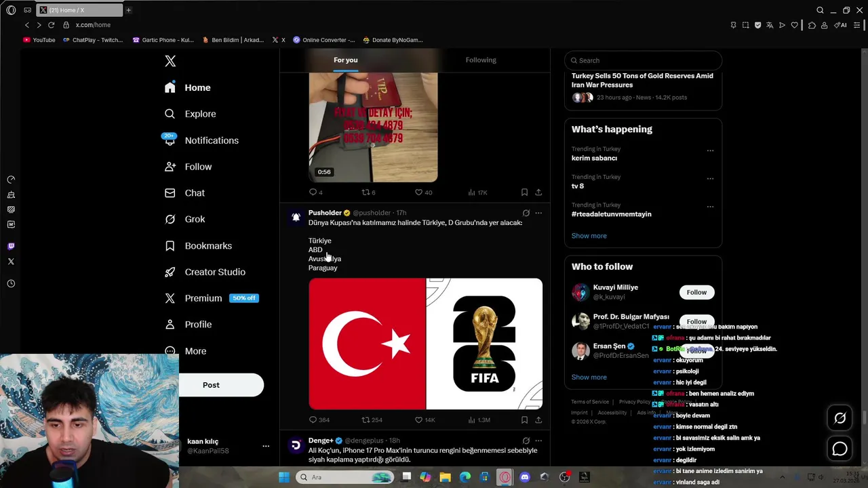Open Twitch in Opera sidebar
Screen dimensions: 868x488
click(x=11, y=246)
